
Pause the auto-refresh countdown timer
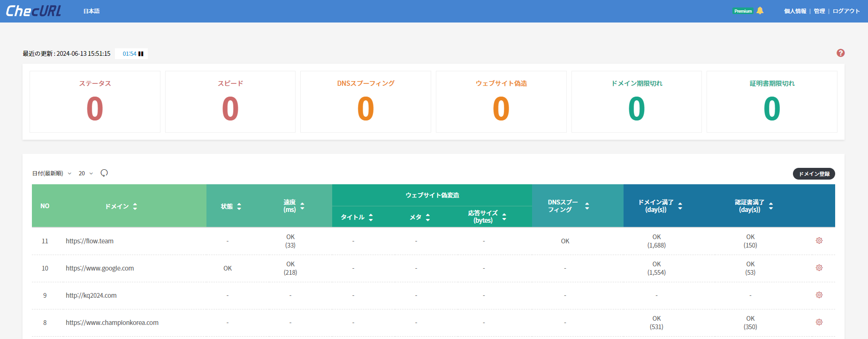(141, 54)
